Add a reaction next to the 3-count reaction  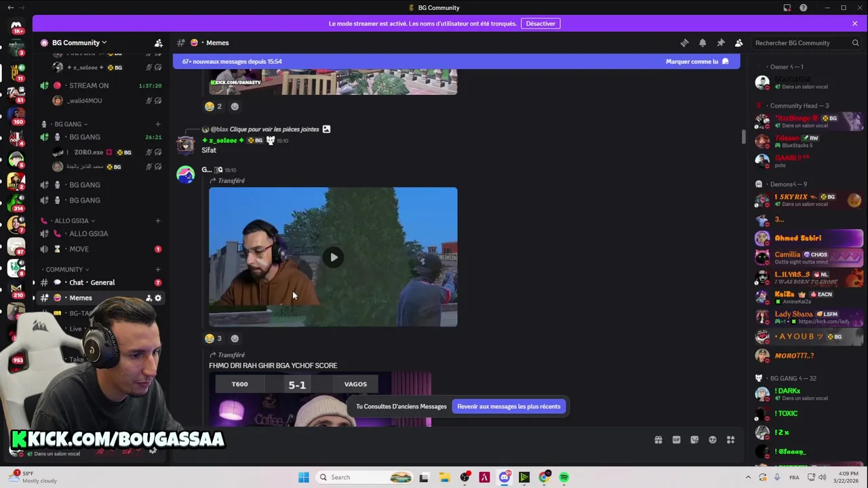pyautogui.click(x=235, y=338)
